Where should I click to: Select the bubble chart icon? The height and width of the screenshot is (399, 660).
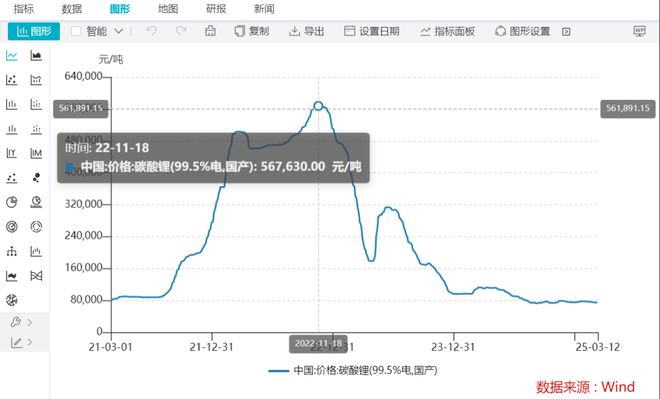[x=36, y=178]
